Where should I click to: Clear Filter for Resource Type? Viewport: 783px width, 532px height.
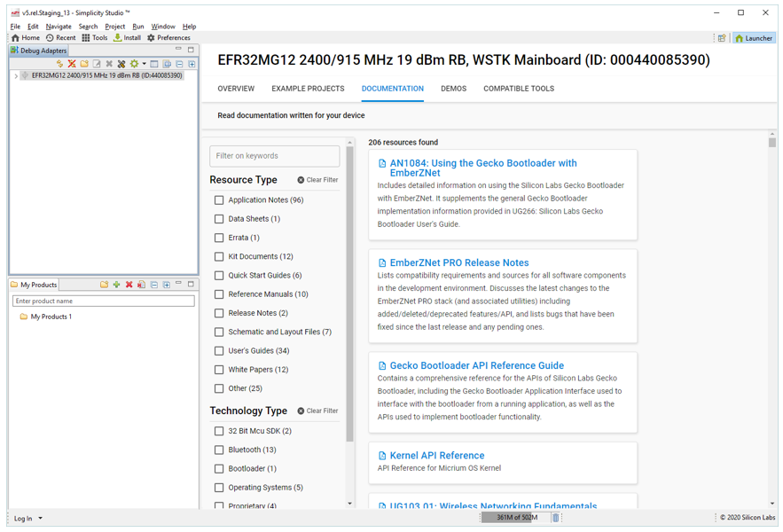point(317,180)
